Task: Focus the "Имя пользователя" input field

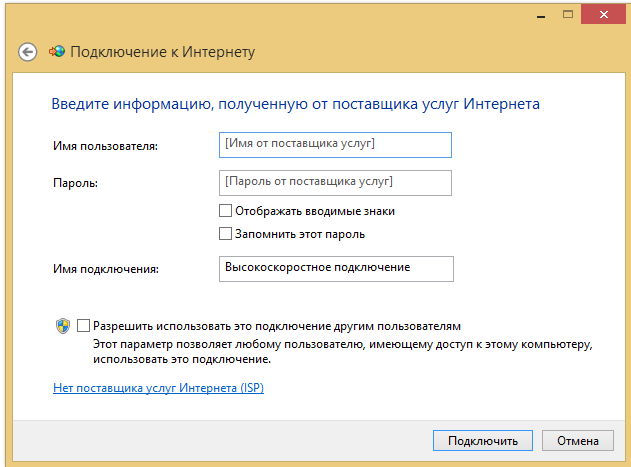Action: click(334, 145)
